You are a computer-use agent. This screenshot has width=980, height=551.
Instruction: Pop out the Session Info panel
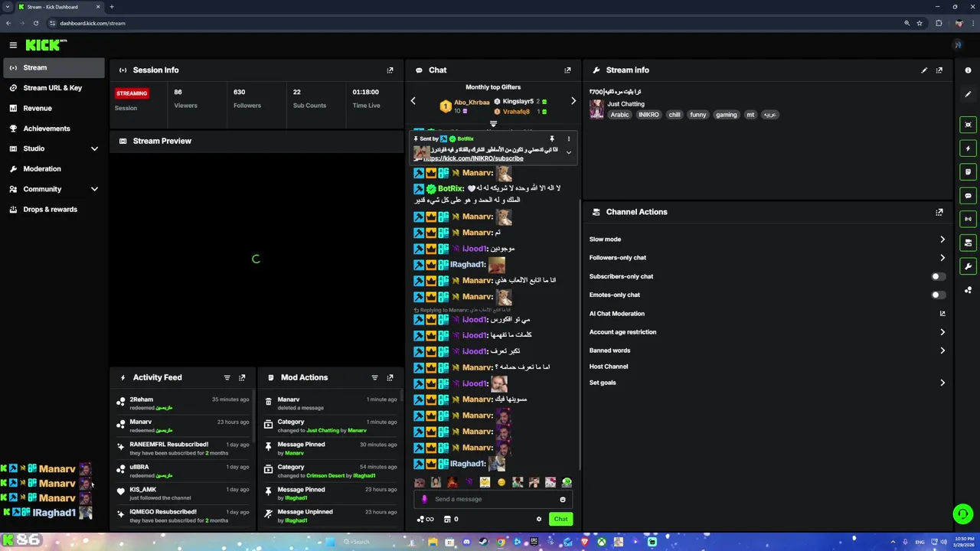pos(390,70)
